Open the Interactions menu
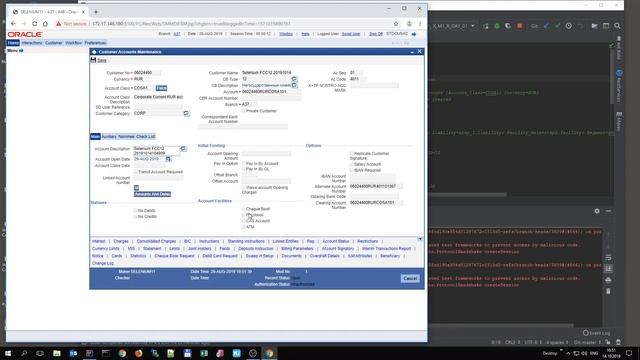The width and height of the screenshot is (640, 360). click(x=32, y=42)
